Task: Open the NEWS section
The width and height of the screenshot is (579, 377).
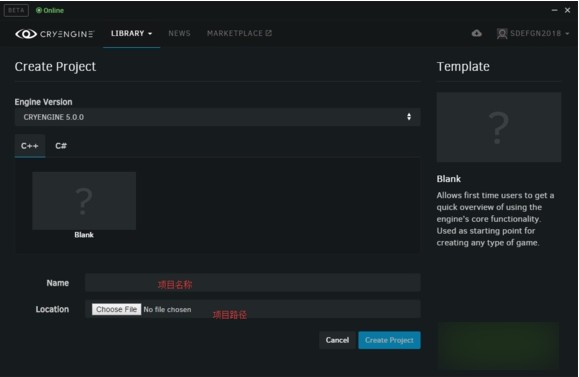Action: click(179, 34)
